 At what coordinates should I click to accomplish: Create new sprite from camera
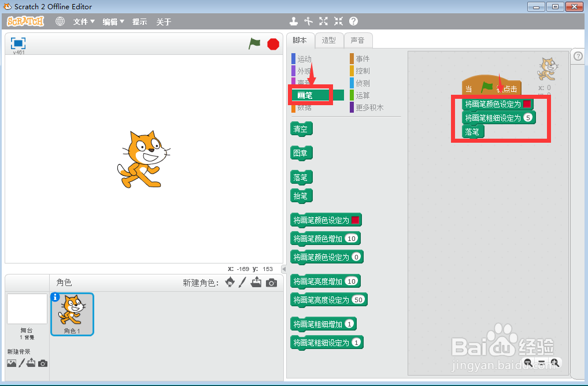(272, 283)
